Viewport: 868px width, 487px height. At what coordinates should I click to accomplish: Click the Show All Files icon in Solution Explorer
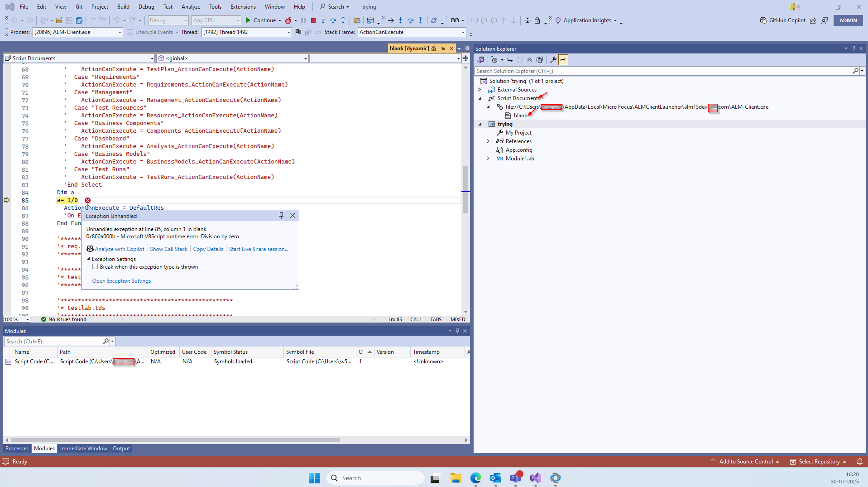click(x=540, y=60)
